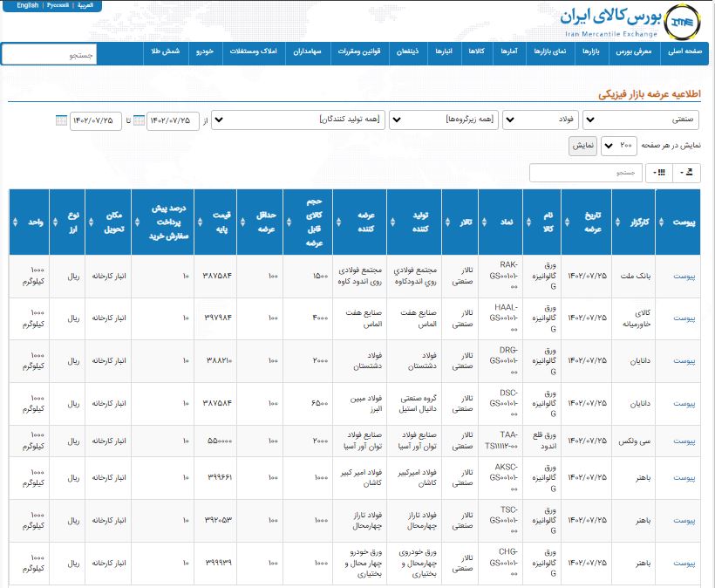This screenshot has width=715, height=588.
Task: Open the کالاها menu
Action: (476, 51)
